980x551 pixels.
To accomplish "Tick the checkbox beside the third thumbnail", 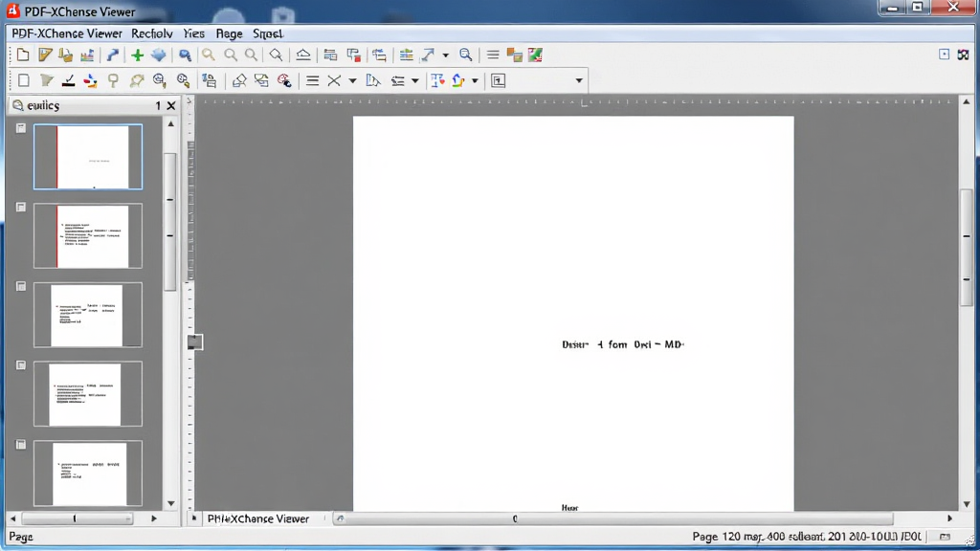I will coord(21,286).
